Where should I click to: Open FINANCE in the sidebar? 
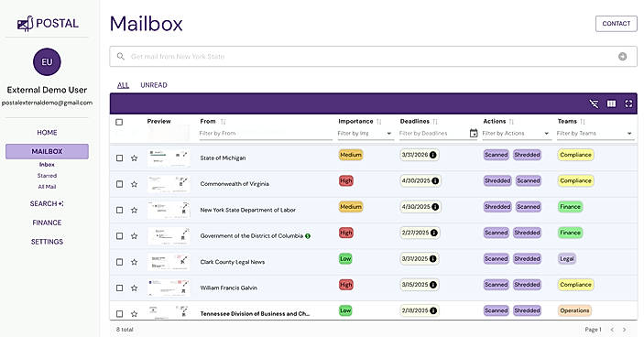[x=47, y=223]
